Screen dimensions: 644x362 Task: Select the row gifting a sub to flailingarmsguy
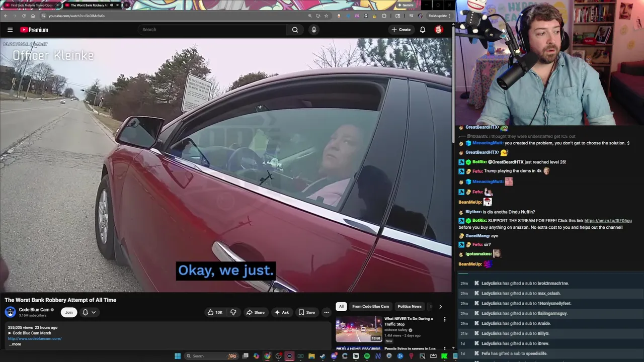point(550,313)
